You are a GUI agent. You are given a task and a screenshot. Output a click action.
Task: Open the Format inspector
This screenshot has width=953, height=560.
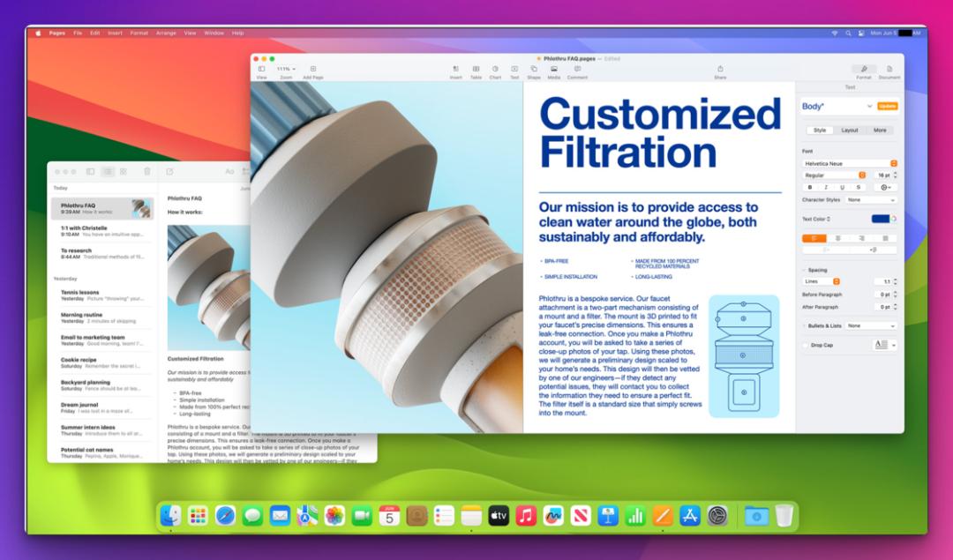click(864, 70)
